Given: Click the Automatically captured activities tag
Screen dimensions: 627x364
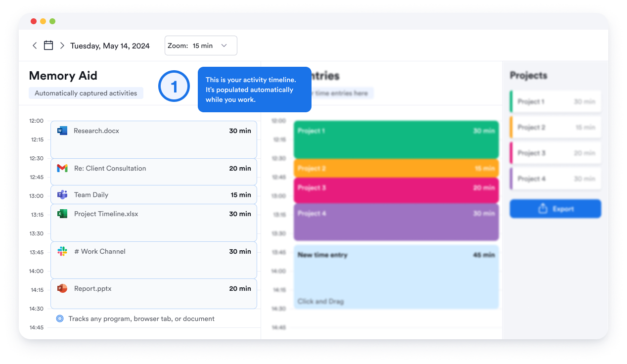Looking at the screenshot, I should coord(86,93).
